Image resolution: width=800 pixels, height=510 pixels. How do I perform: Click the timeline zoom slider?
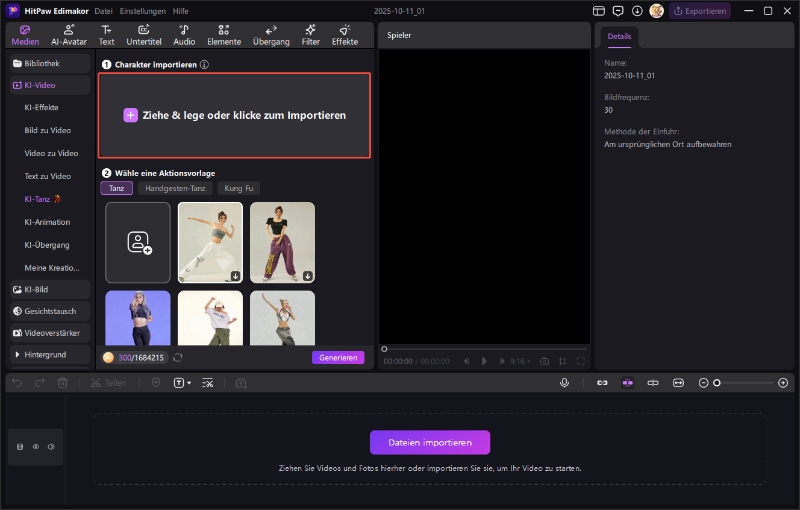(x=745, y=383)
